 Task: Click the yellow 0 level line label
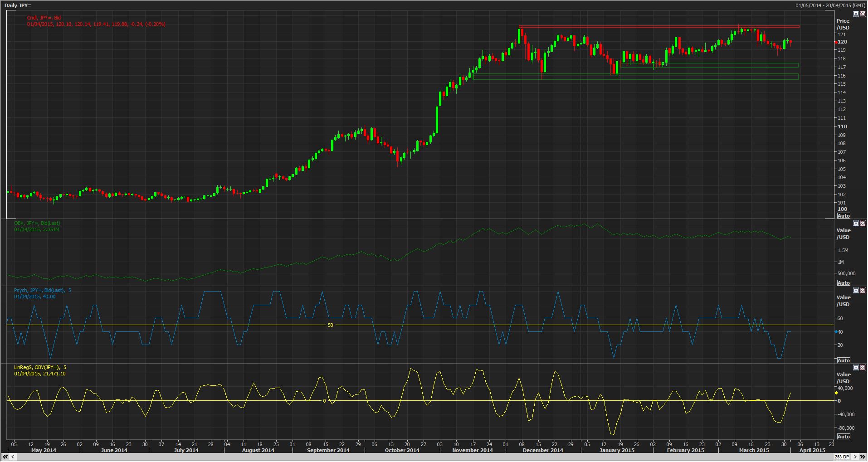coord(324,401)
